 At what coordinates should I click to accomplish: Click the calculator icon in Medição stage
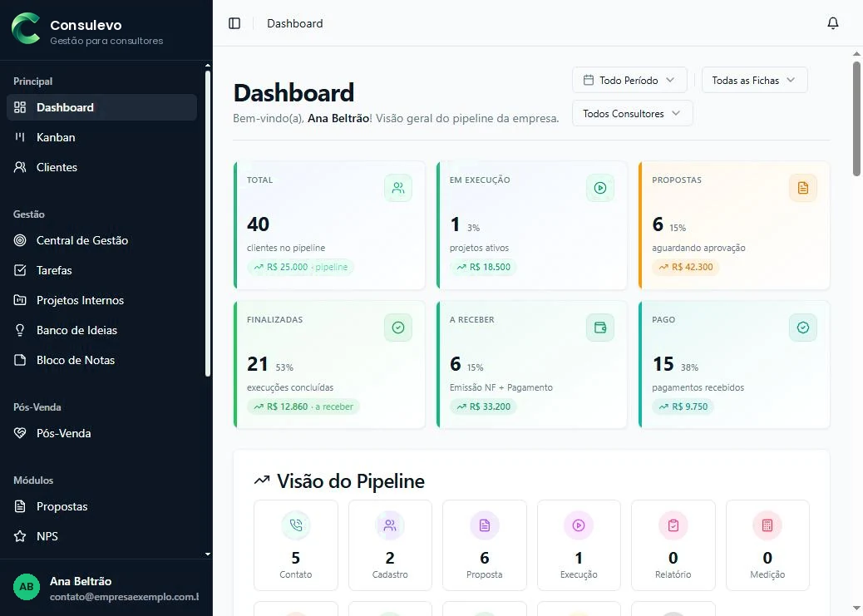[767, 525]
